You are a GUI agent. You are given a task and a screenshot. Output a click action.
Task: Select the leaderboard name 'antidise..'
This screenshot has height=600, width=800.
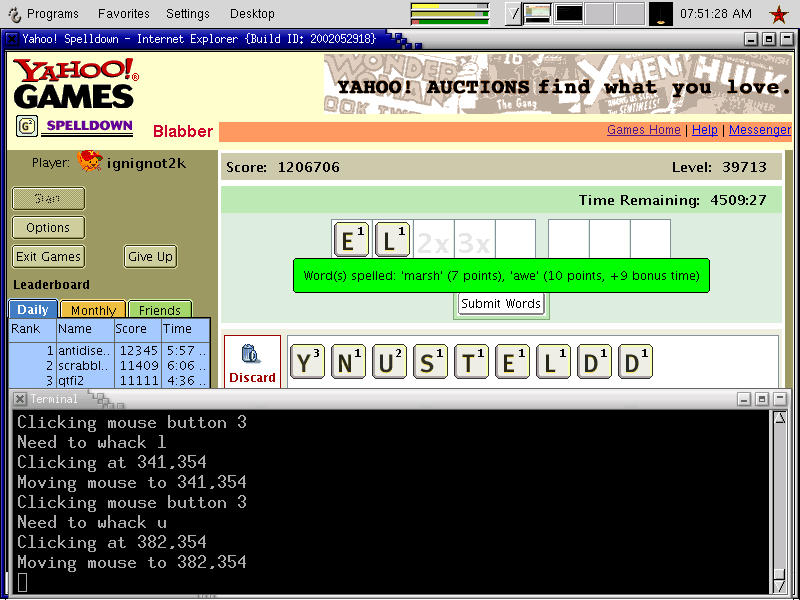coord(84,351)
